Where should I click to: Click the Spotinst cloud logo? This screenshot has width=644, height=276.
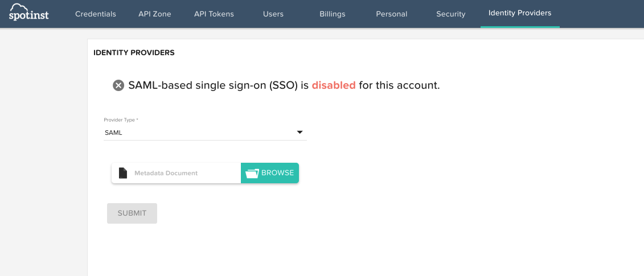[28, 12]
